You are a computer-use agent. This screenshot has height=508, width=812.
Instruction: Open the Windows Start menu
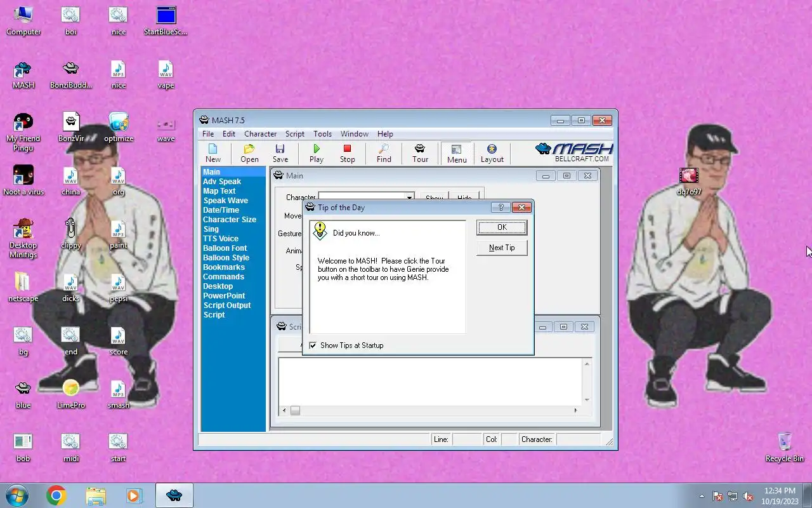point(16,495)
